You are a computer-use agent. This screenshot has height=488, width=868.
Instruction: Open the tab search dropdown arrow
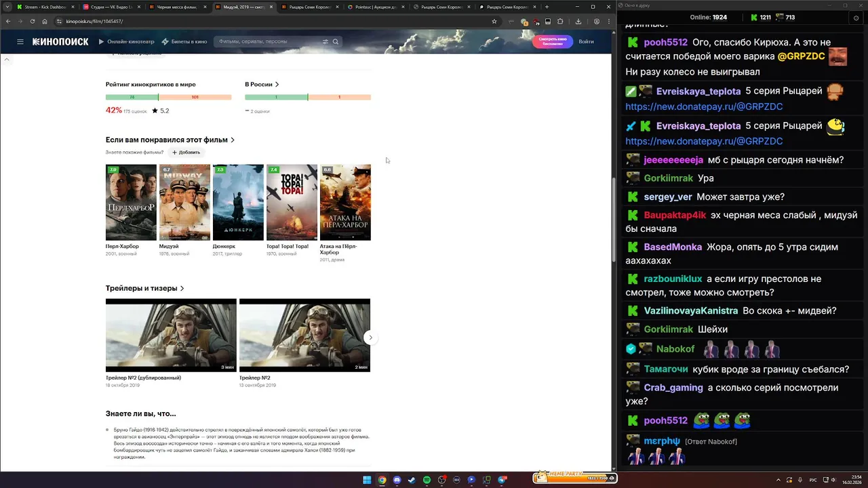pyautogui.click(x=7, y=7)
